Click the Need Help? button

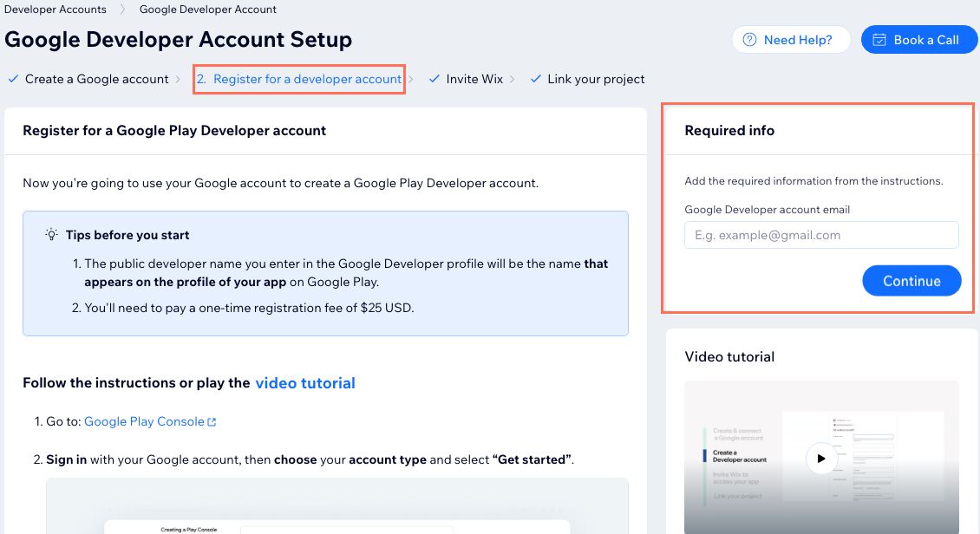click(x=791, y=40)
